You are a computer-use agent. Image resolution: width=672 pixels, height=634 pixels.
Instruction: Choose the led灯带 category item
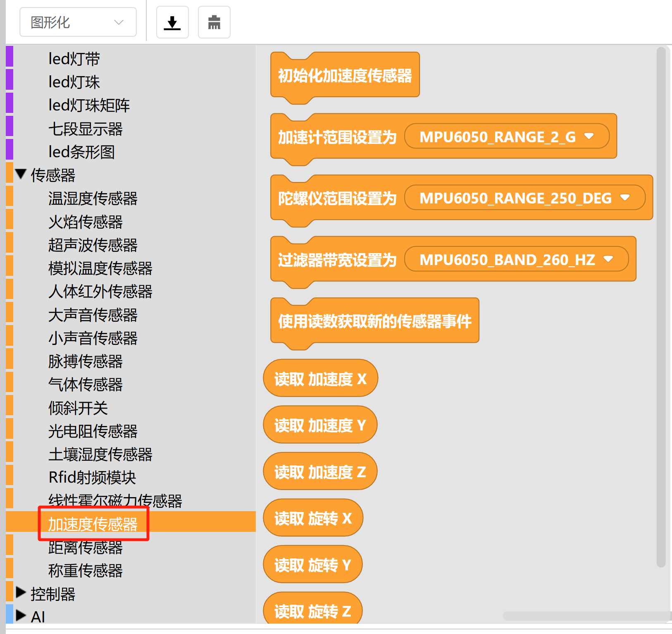pyautogui.click(x=74, y=59)
